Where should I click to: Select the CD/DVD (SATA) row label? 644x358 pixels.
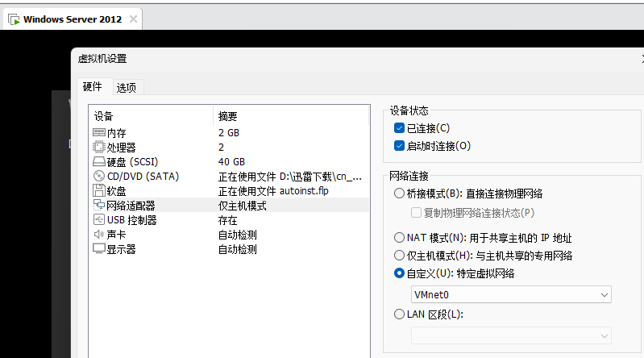point(143,177)
